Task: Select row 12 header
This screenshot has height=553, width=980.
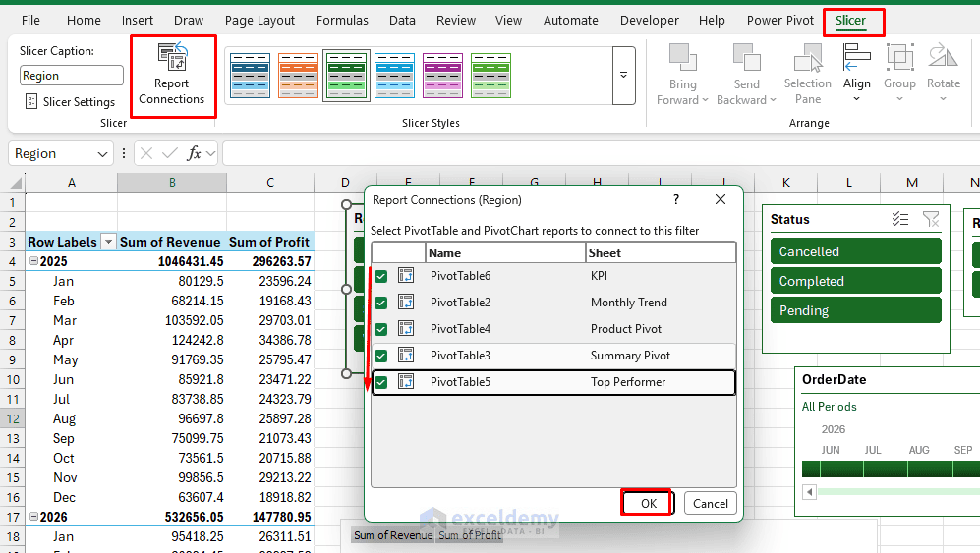Action: tap(13, 418)
